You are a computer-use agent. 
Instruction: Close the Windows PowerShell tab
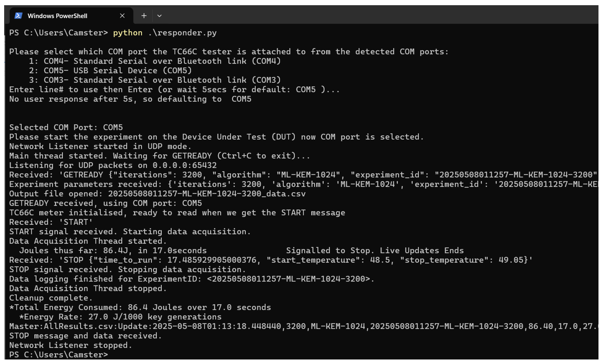(122, 16)
